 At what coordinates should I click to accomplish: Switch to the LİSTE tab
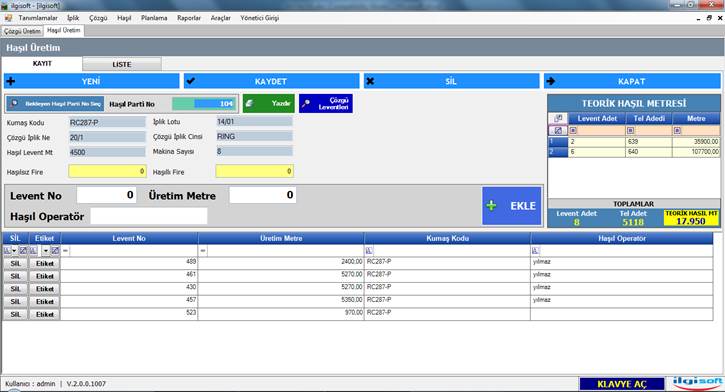click(122, 64)
